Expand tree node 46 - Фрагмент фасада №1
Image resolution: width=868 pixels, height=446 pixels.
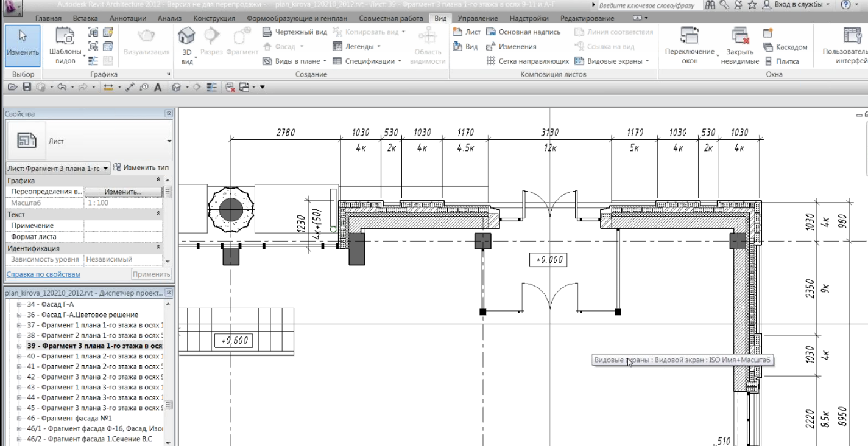click(19, 419)
